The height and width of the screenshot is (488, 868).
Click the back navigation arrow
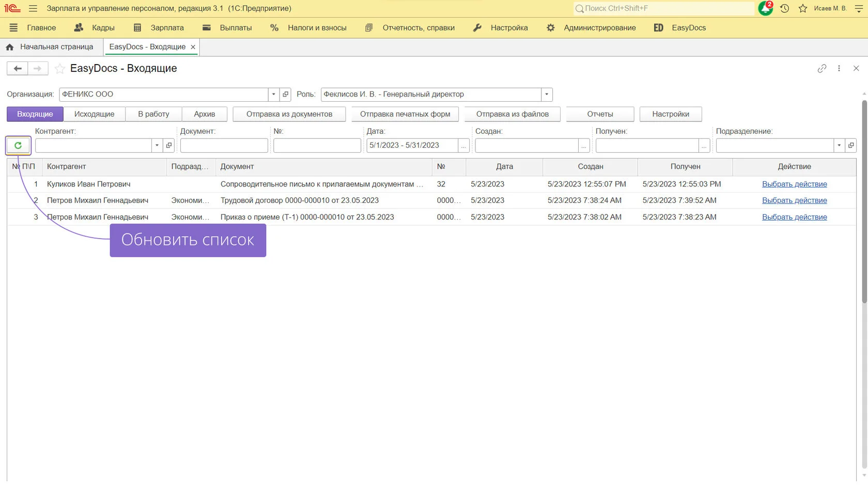pos(18,68)
